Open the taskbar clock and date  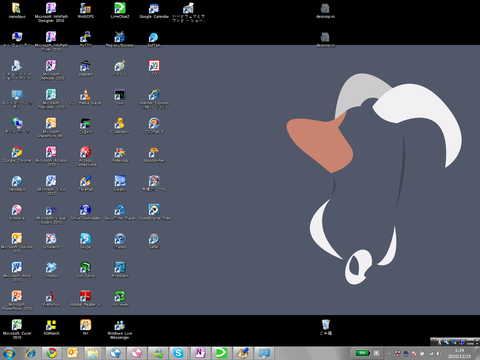(x=459, y=353)
